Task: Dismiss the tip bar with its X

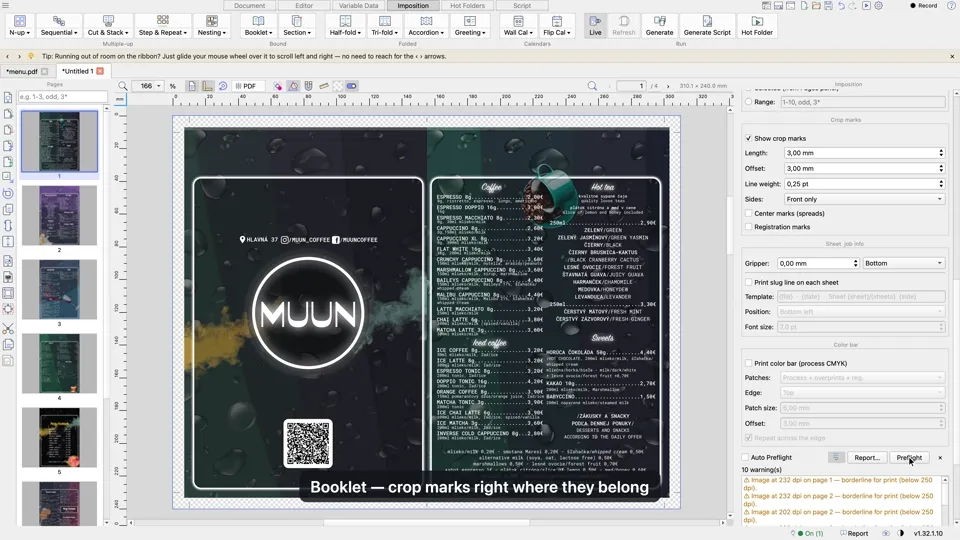Action: pos(952,56)
